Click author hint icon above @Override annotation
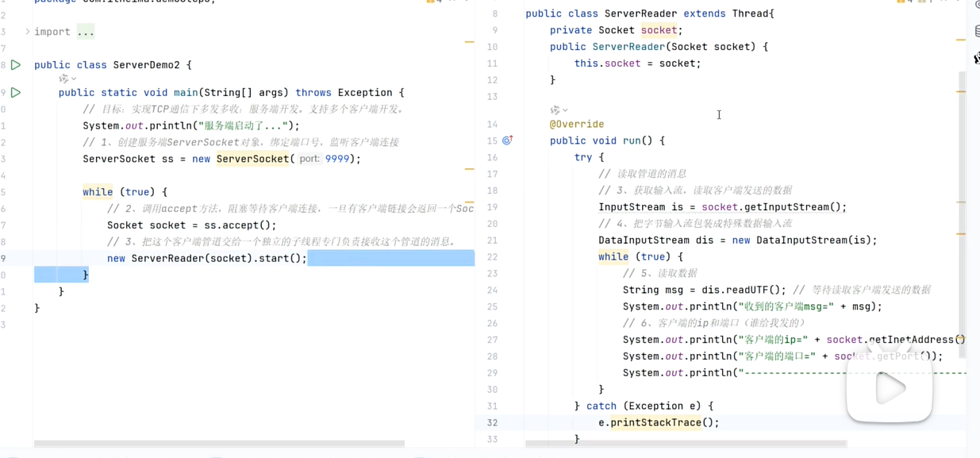Viewport: 980px width, 458px height. pos(555,110)
